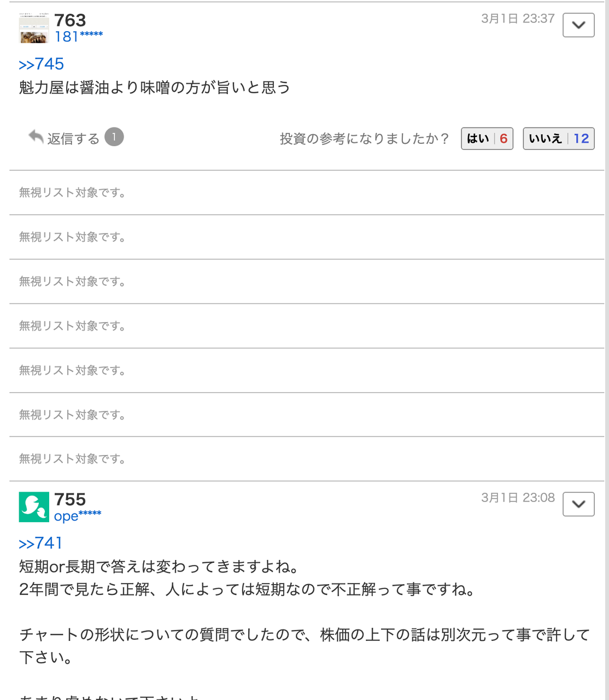Follow reference link >>741
Image resolution: width=609 pixels, height=700 pixels.
[x=41, y=543]
